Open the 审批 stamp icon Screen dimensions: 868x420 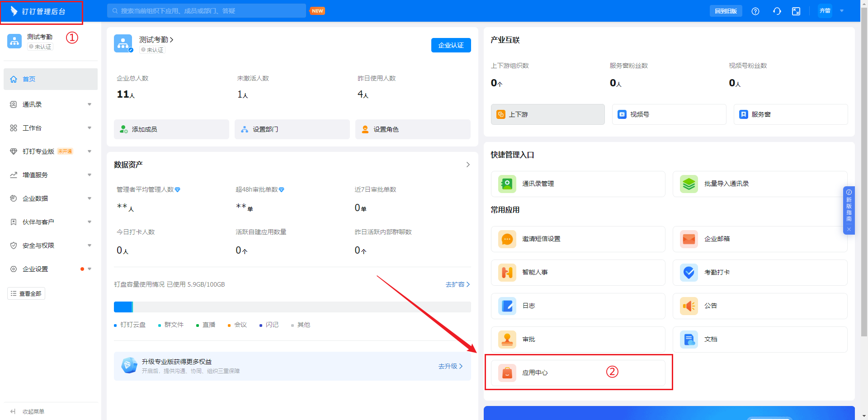[507, 340]
